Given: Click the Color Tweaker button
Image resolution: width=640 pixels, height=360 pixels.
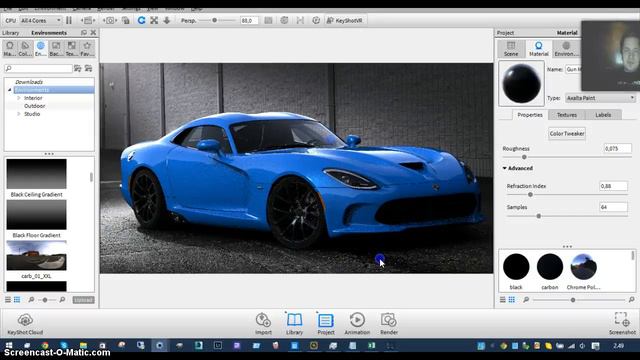Looking at the screenshot, I should 567,133.
